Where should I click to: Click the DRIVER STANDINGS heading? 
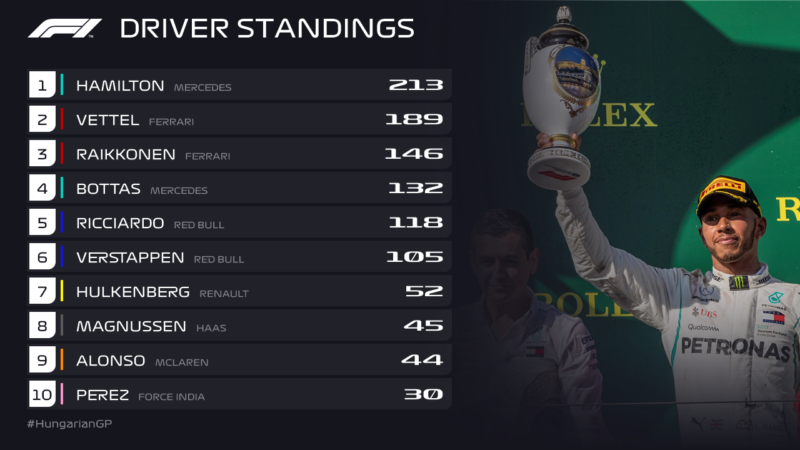coord(267,29)
